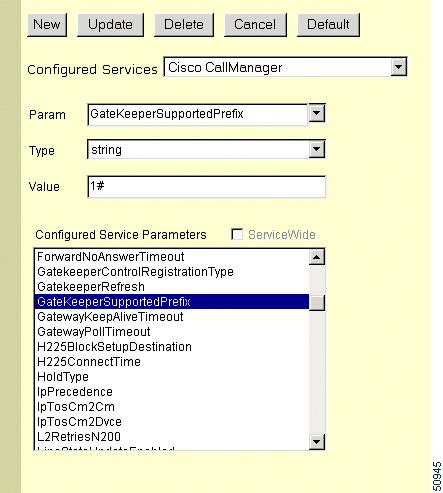Click the New button

click(x=47, y=25)
